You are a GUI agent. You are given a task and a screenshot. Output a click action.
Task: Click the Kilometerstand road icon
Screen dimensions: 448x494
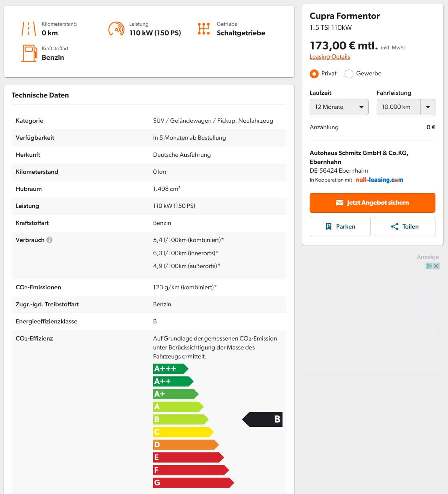pyautogui.click(x=28, y=29)
